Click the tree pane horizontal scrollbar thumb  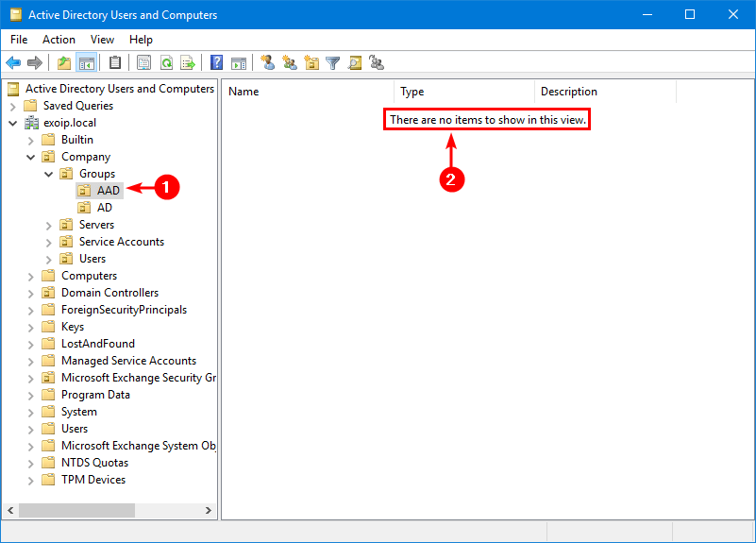(x=76, y=510)
